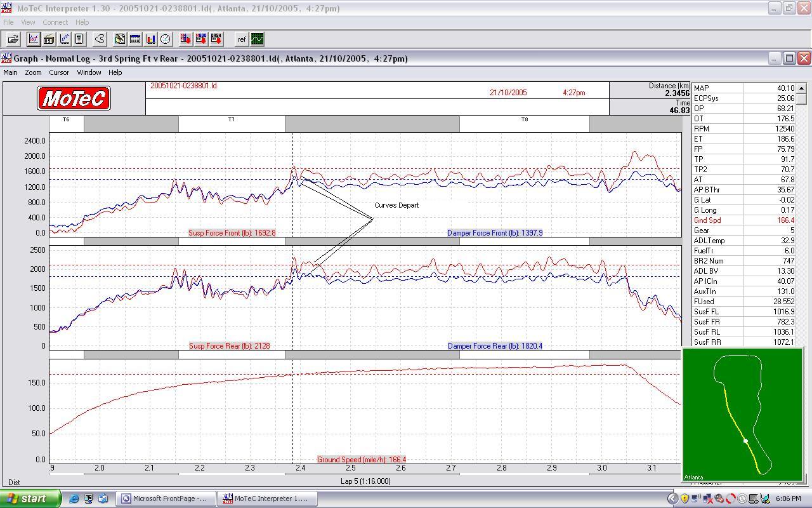Open the table view icon
This screenshot has height=508, width=812.
pos(135,39)
